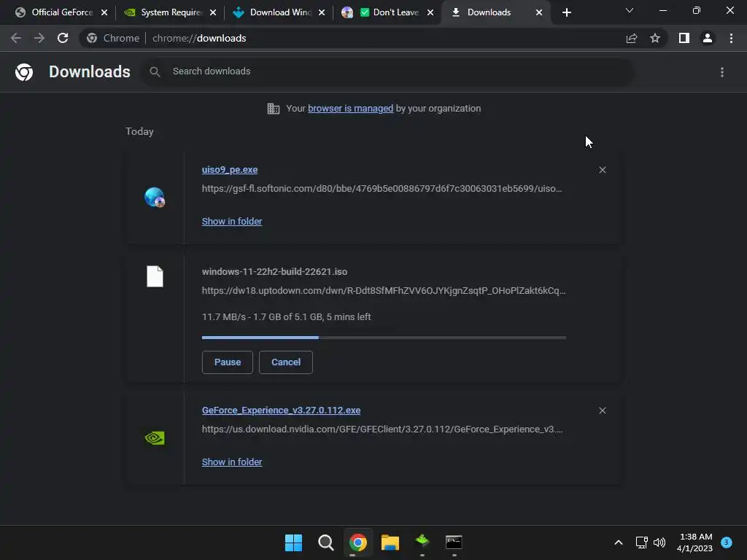The height and width of the screenshot is (560, 747).
Task: Open the volume tray icon
Action: [x=659, y=542]
